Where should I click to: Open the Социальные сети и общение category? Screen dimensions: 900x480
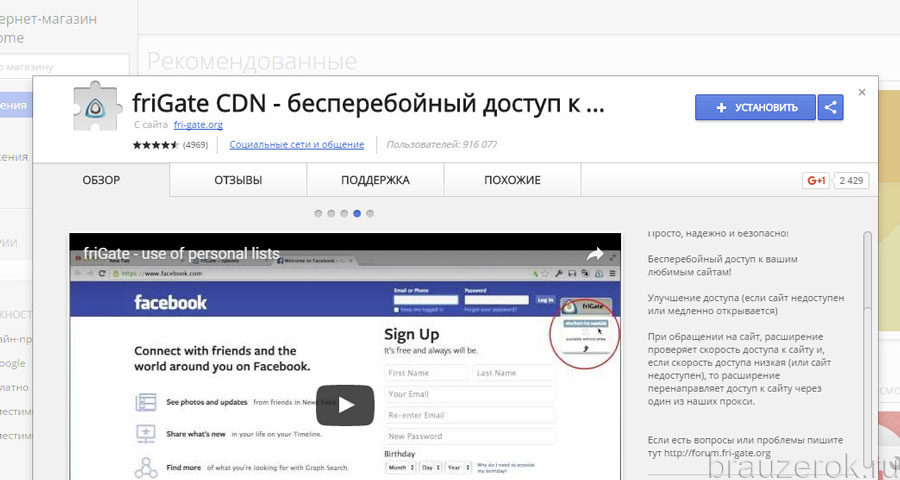pyautogui.click(x=297, y=145)
